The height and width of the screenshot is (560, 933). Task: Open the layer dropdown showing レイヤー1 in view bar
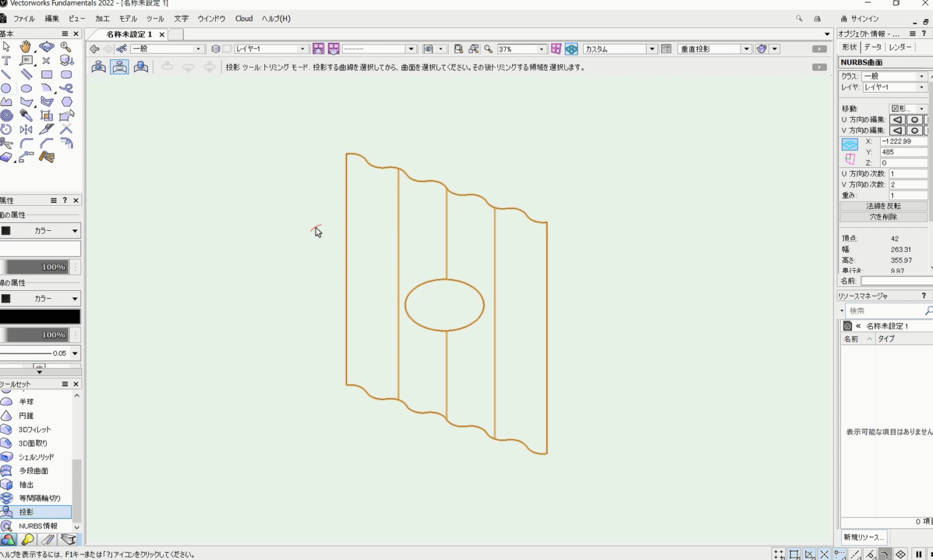coord(271,49)
